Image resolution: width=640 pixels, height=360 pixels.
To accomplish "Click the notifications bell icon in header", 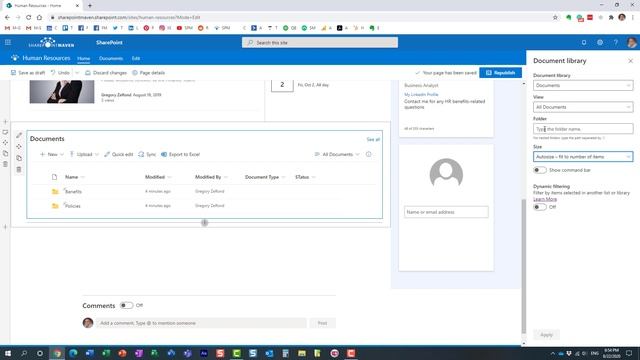I will [x=584, y=42].
